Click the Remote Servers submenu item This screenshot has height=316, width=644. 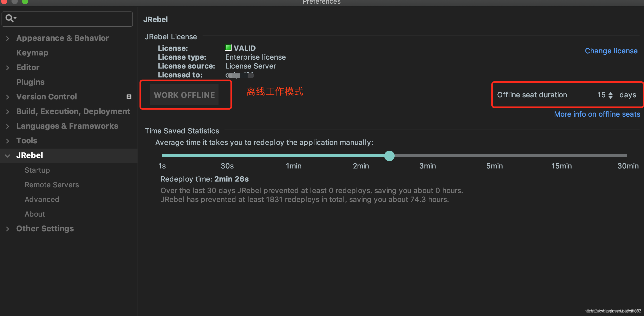[x=52, y=184]
